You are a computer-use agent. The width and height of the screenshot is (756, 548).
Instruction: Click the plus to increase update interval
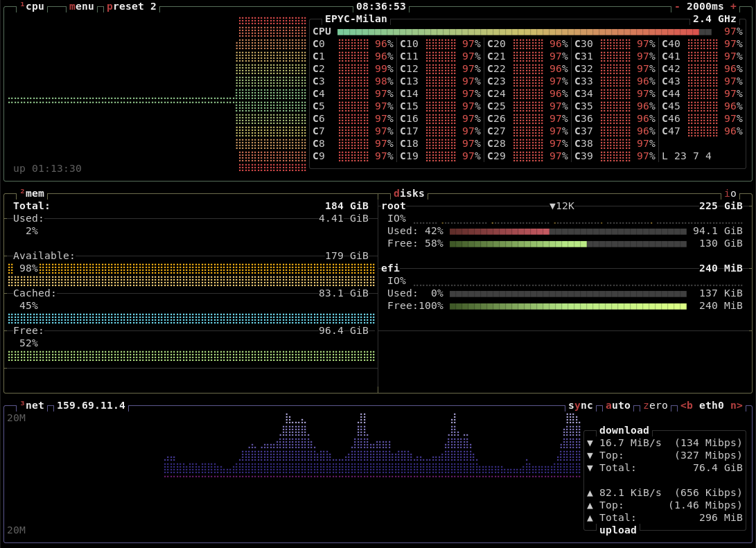pos(733,6)
